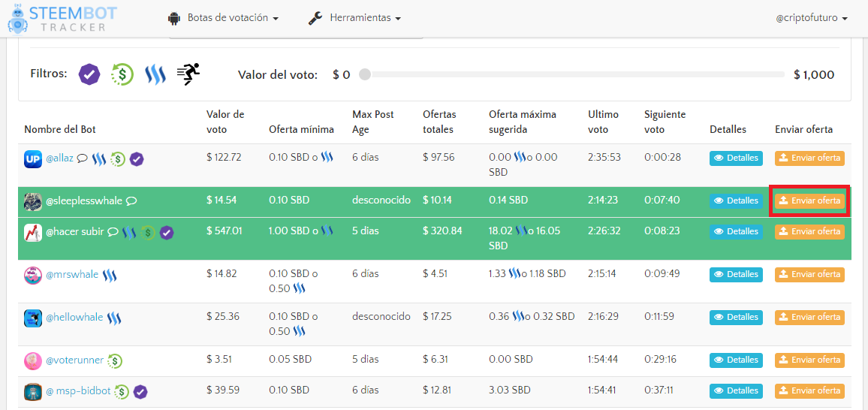Click the green refund dollar icon beside @voterunner
This screenshot has width=868, height=410.
pos(115,360)
